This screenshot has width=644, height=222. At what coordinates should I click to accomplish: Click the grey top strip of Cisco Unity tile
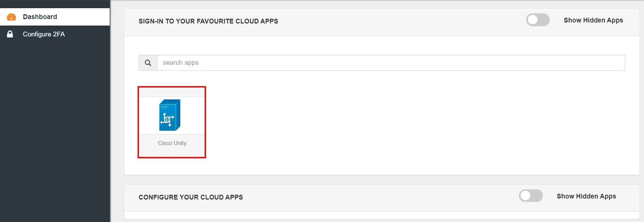point(172,92)
